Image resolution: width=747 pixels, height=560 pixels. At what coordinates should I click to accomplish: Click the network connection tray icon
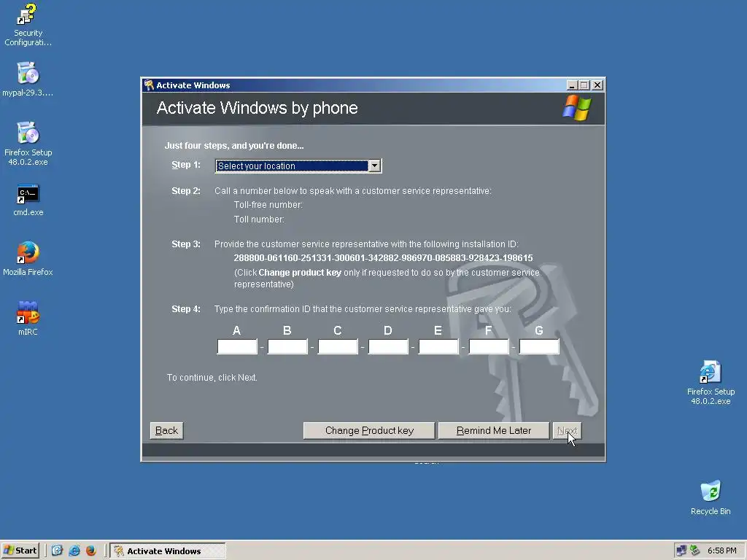point(681,551)
